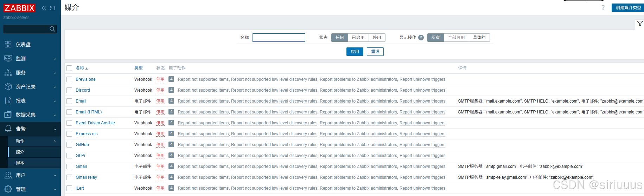
Task: Select the Express.ms row checkbox
Action: 69,134
